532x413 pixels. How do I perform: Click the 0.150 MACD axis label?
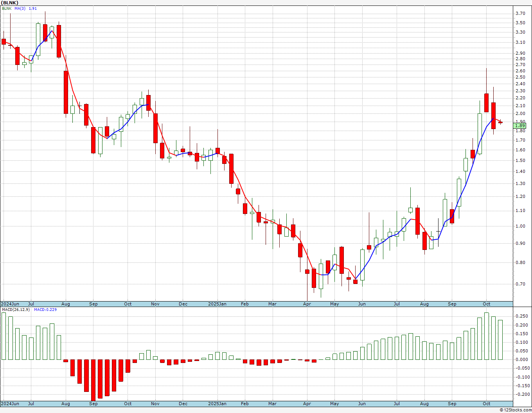(x=521, y=334)
